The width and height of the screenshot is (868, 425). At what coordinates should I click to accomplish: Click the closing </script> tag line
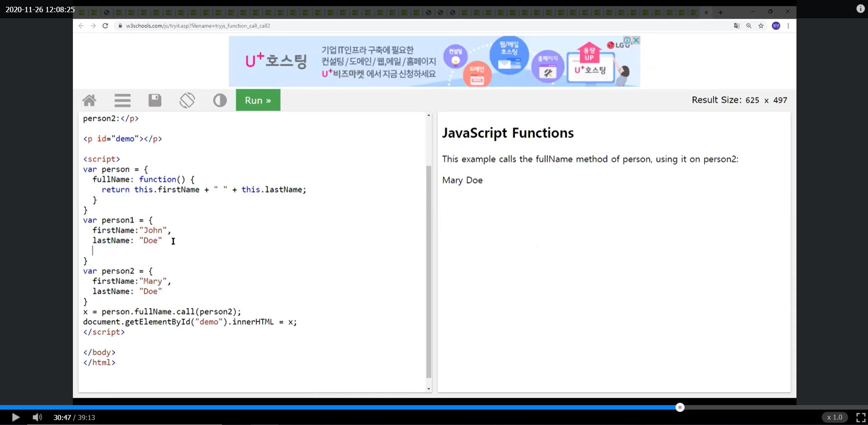click(x=104, y=332)
